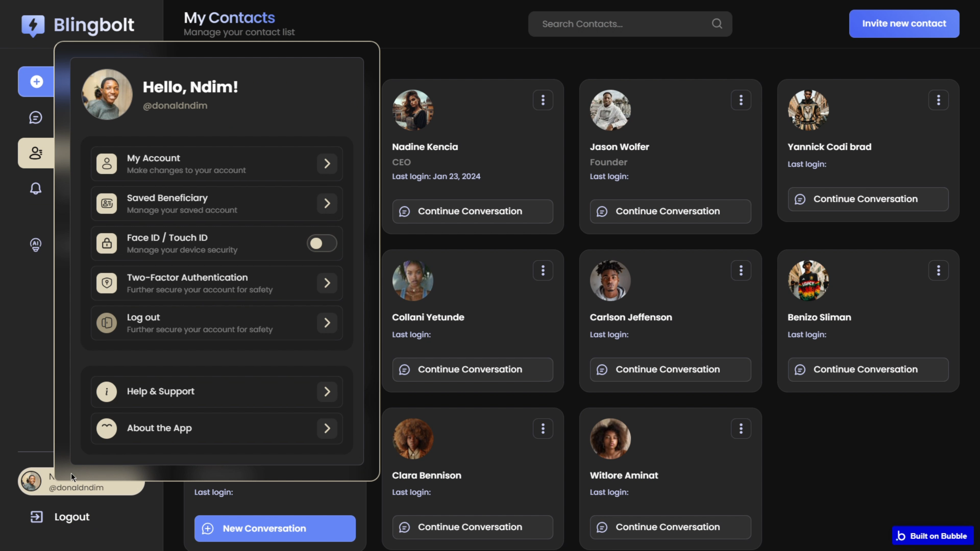Continue Conversation with Jason Wolfer
Screen dimensions: 980x551
[x=670, y=211]
